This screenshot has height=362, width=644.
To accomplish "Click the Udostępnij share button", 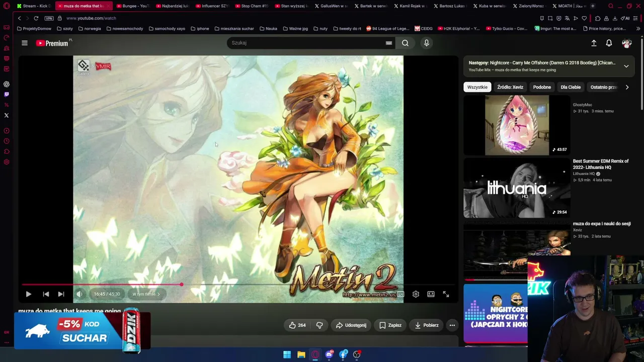I will (351, 325).
